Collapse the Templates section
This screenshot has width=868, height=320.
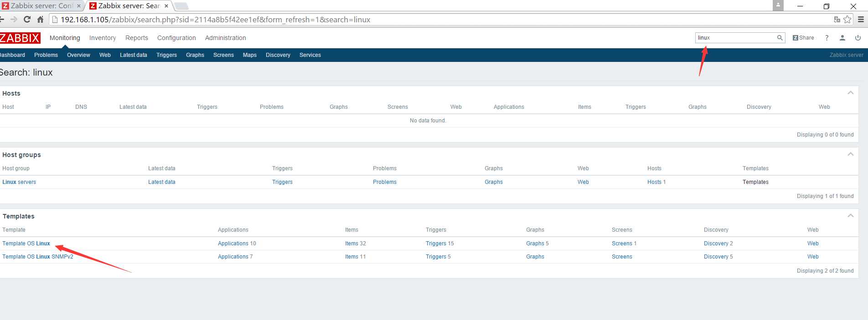850,216
